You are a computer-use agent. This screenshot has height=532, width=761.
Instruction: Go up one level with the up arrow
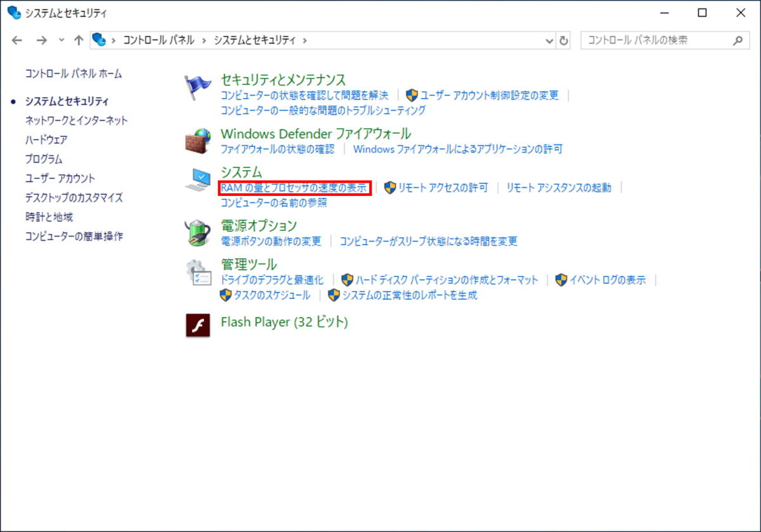click(78, 40)
